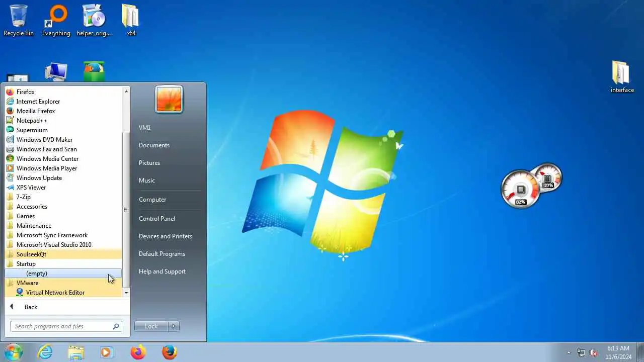This screenshot has height=362, width=644.
Task: Open shutdown options arrow beside Lock
Action: click(x=174, y=326)
